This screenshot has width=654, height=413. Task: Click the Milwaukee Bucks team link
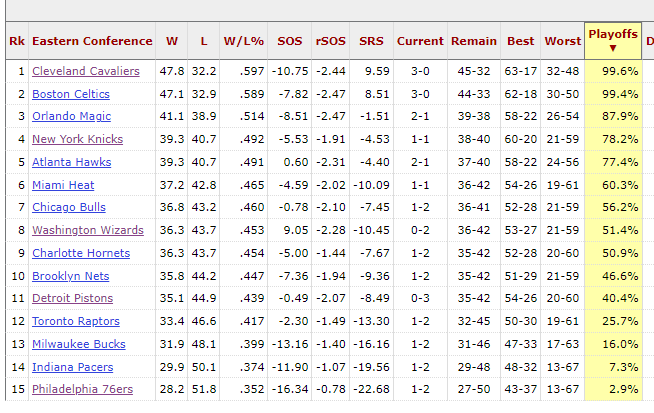(x=80, y=343)
